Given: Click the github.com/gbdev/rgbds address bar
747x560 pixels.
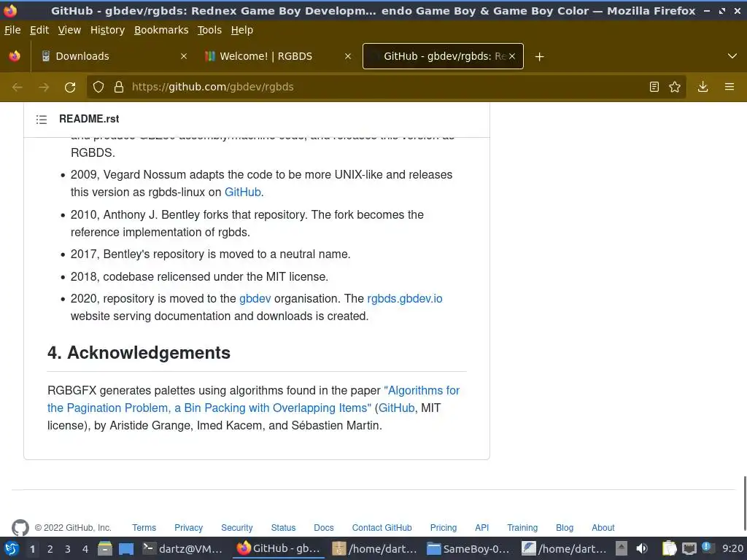Looking at the screenshot, I should pyautogui.click(x=386, y=87).
